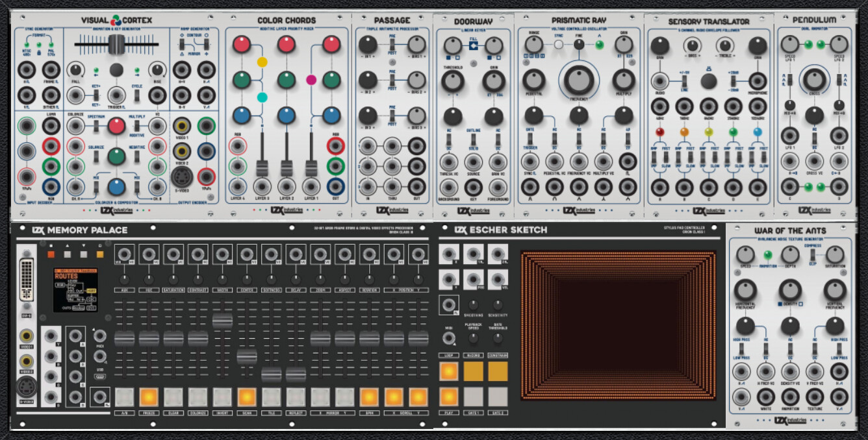Viewport: 868px width, 440px height.
Task: Flip the MULTIPLY/ADDITIVE switch on Visual Cortex
Action: (x=136, y=126)
